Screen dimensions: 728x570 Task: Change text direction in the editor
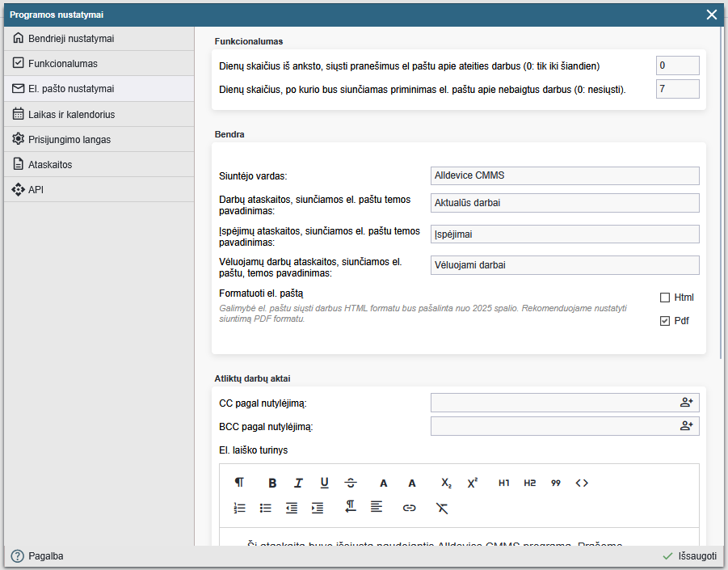click(x=351, y=507)
